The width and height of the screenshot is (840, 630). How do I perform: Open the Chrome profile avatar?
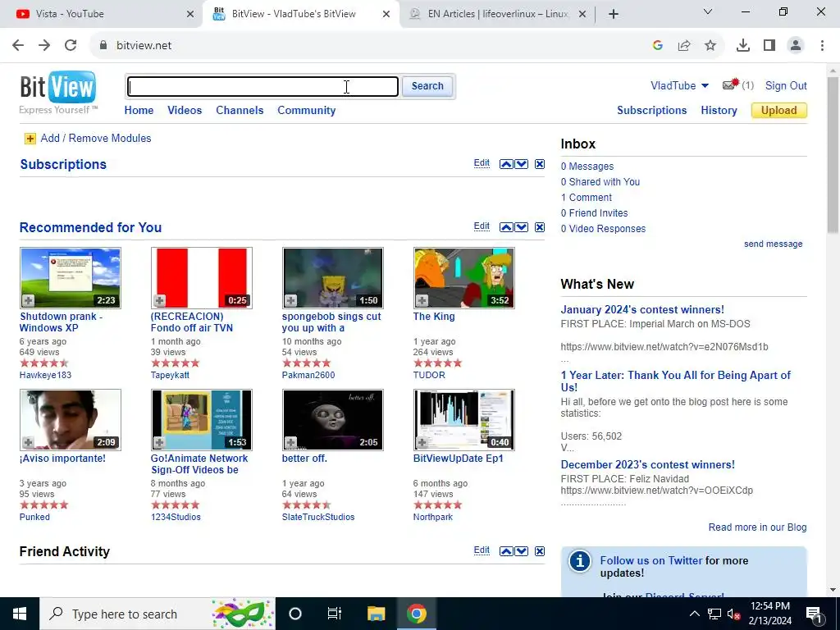(x=796, y=46)
